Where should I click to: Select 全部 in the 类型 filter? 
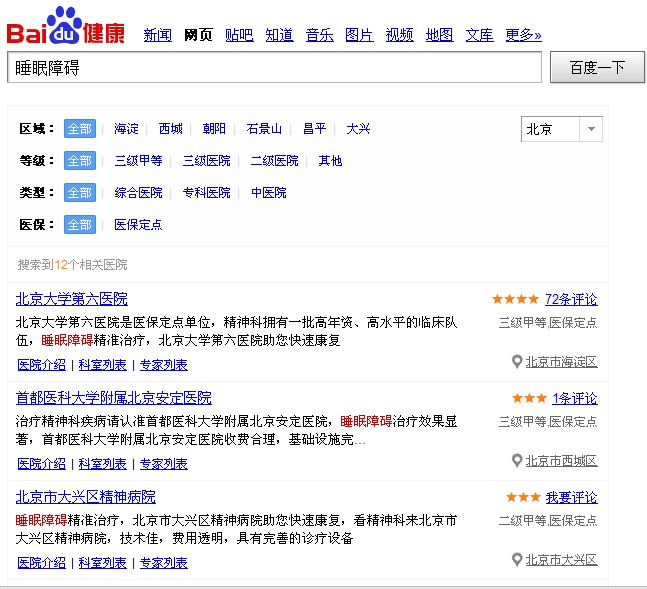click(80, 192)
